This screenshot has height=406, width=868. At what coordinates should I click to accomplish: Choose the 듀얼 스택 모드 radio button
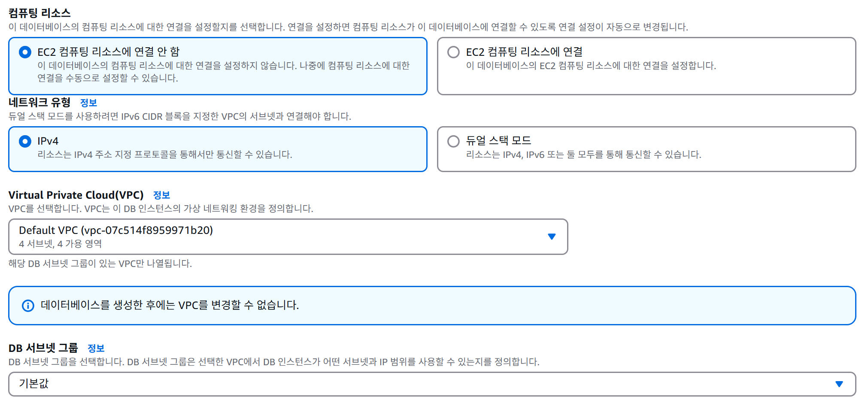tap(453, 141)
